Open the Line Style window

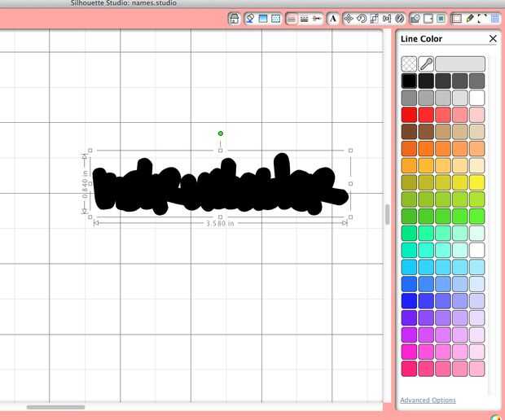point(304,19)
